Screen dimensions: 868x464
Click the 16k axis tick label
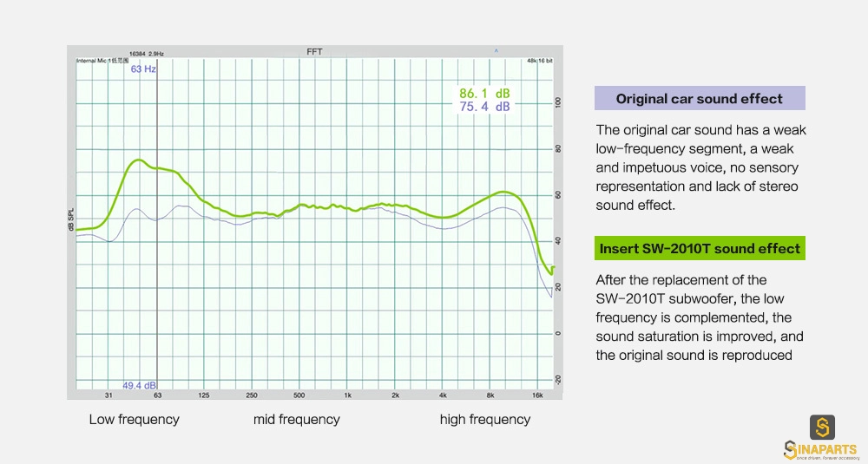point(537,395)
